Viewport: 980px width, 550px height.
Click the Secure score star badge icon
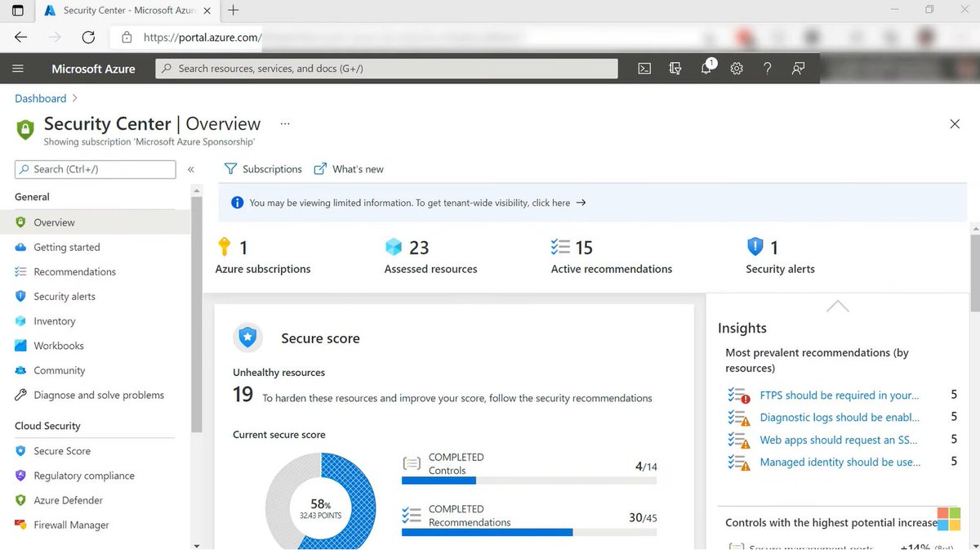click(248, 338)
